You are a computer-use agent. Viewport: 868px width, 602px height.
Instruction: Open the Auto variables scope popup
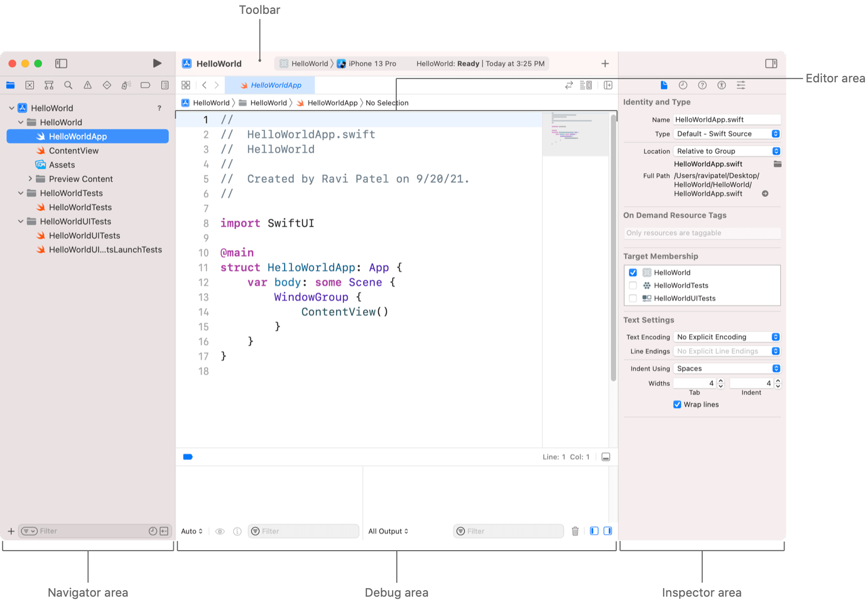[191, 531]
